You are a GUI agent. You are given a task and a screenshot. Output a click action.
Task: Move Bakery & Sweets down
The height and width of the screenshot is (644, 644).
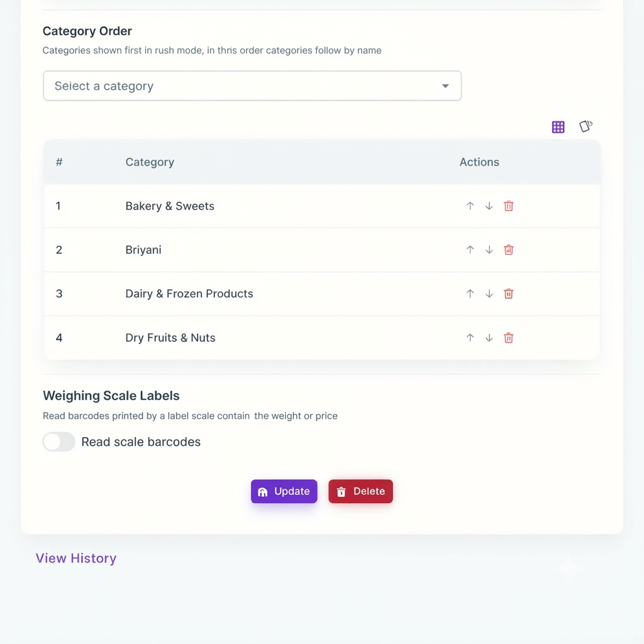[489, 206]
